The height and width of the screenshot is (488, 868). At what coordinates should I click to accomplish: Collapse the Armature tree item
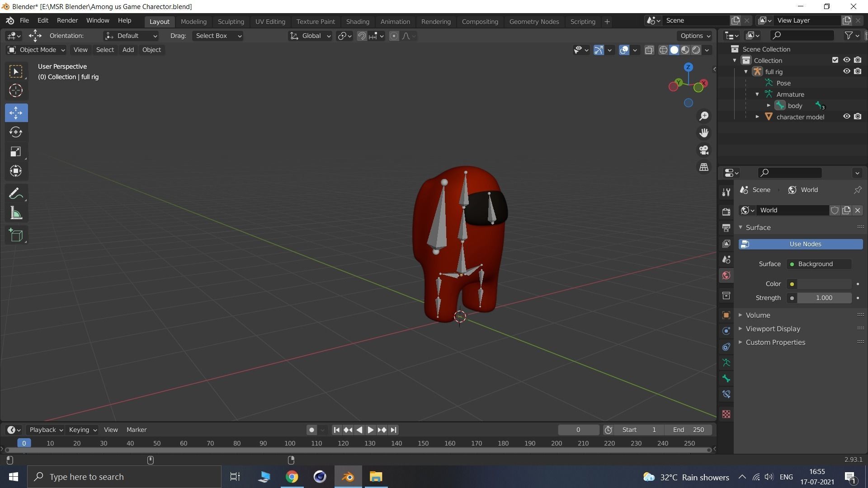tap(757, 94)
